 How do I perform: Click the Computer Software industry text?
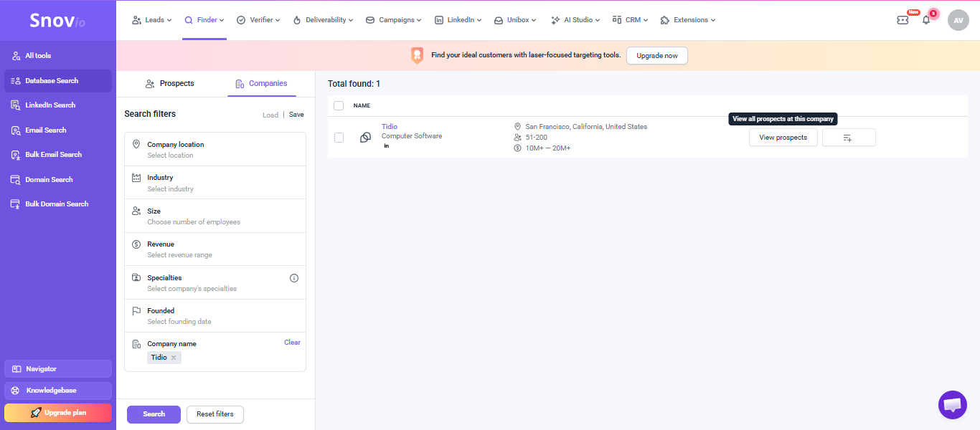412,136
